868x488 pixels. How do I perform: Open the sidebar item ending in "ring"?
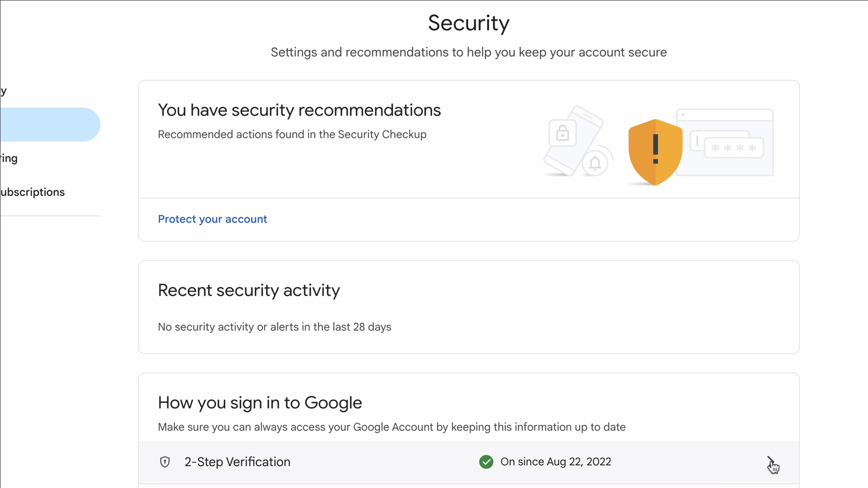pyautogui.click(x=9, y=158)
